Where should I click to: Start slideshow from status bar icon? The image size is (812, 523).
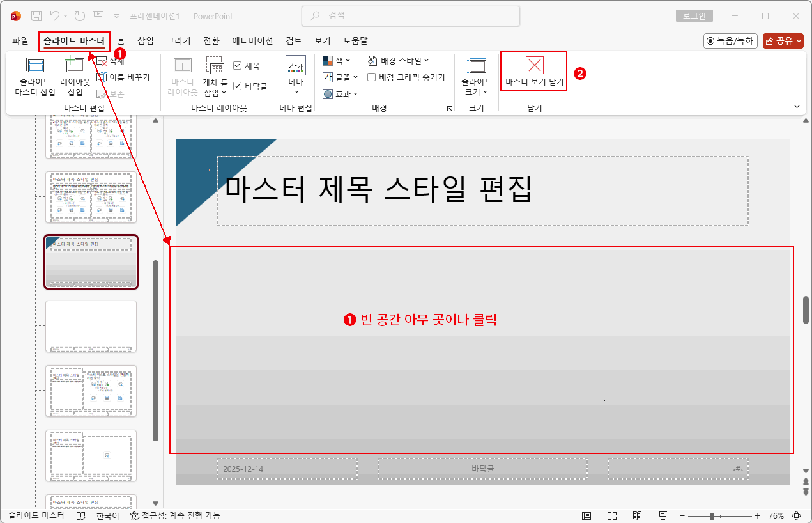[x=663, y=515]
